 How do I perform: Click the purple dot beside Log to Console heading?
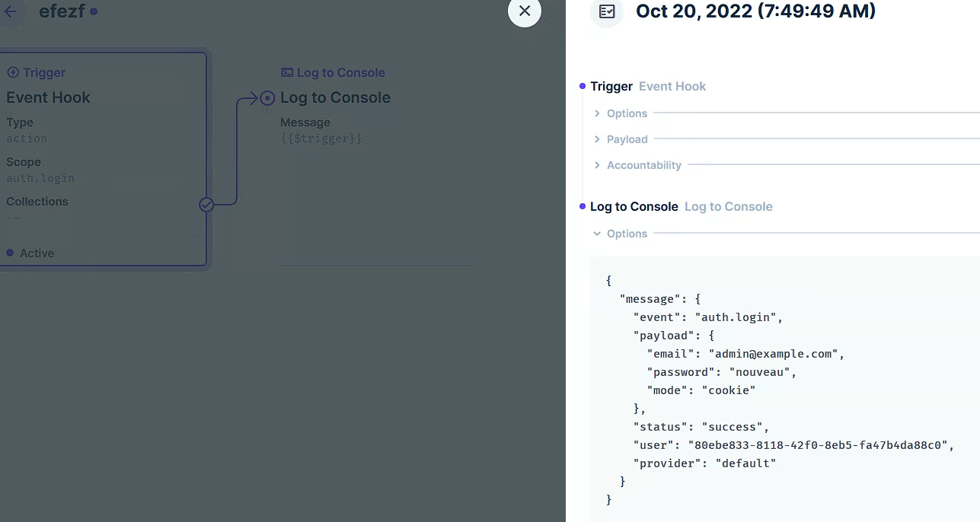(x=583, y=206)
